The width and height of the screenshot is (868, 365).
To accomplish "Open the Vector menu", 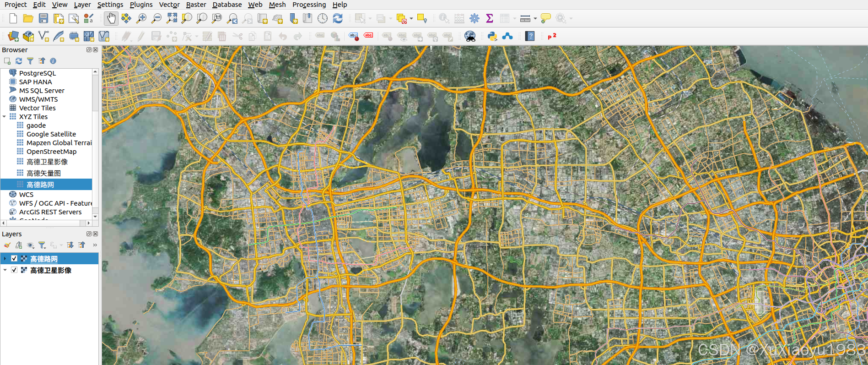I will 169,5.
